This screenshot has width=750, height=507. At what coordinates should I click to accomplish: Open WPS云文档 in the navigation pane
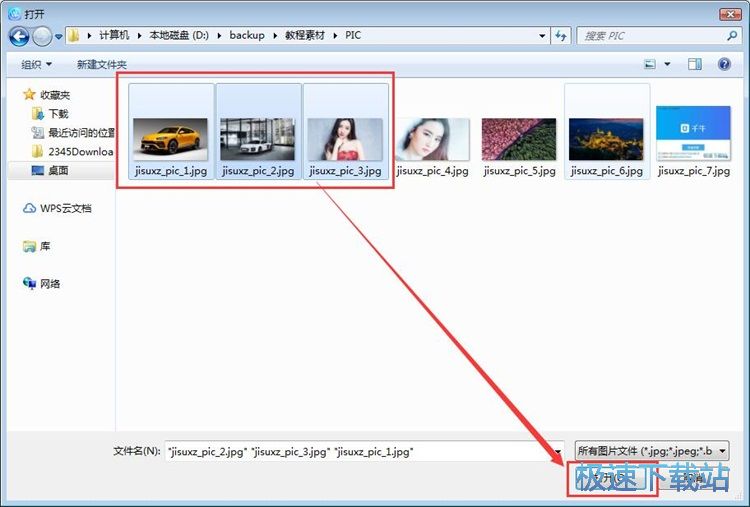(x=66, y=208)
